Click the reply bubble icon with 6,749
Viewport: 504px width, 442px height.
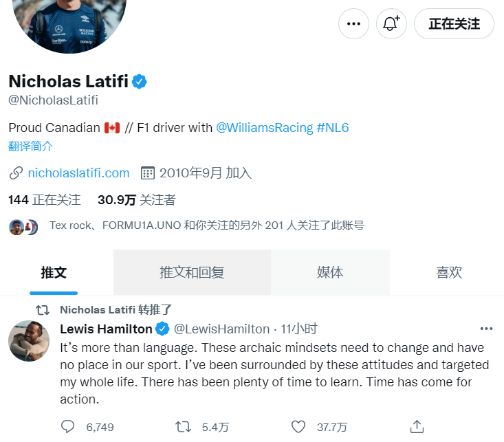(67, 427)
